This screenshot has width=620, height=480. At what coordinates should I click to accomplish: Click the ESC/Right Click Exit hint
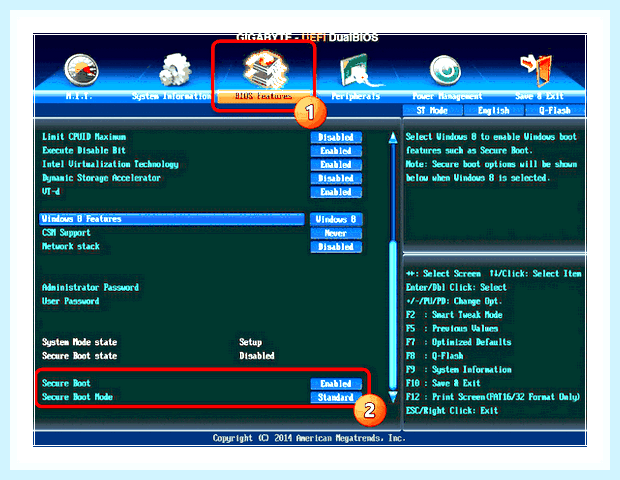[452, 411]
